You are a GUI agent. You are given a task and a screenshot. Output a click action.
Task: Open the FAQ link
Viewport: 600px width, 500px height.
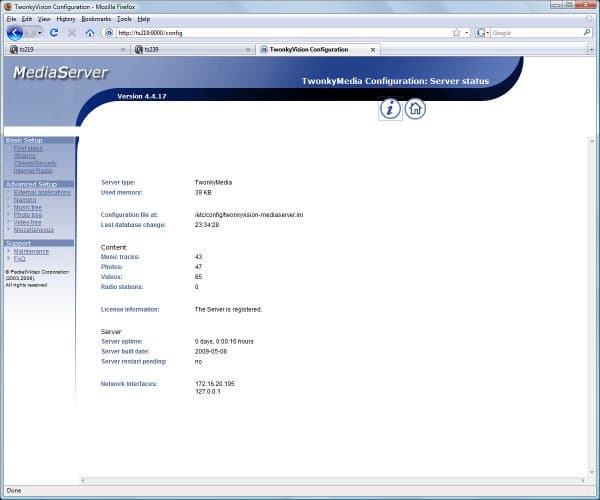(x=20, y=259)
